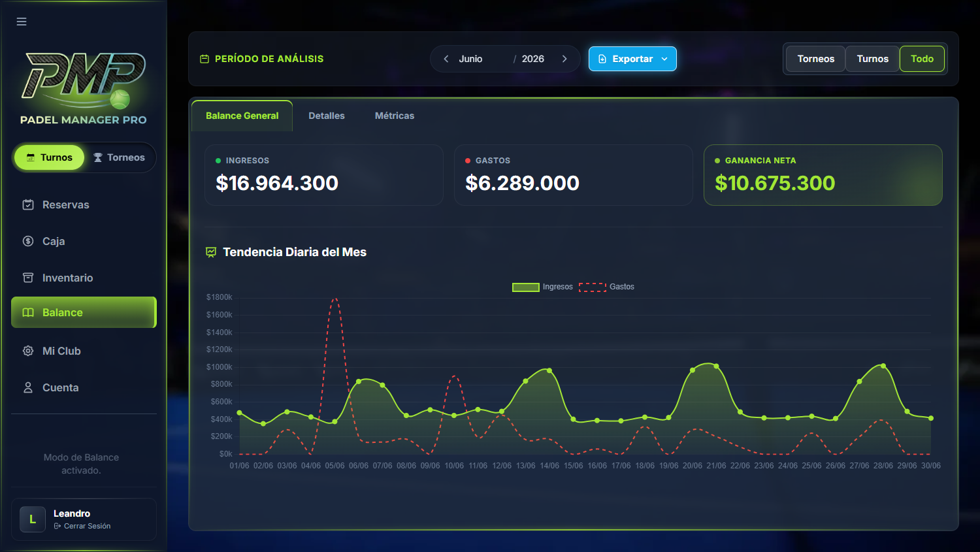Screen dimensions: 980x552
Task: Click the 15/06 x-axis label
Action: pos(574,466)
